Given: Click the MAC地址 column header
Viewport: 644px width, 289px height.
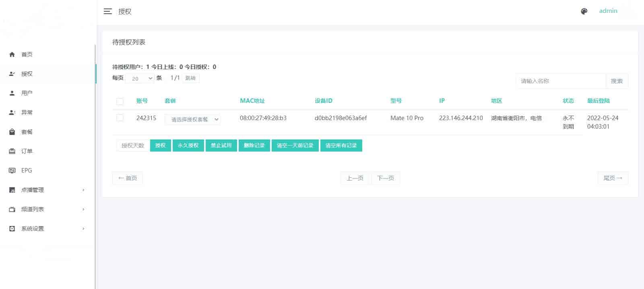Looking at the screenshot, I should 252,101.
